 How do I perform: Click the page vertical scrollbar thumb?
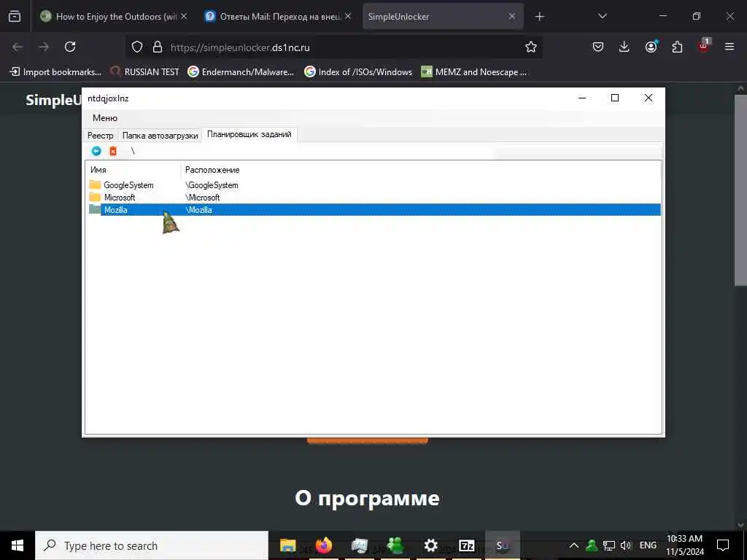point(740,190)
